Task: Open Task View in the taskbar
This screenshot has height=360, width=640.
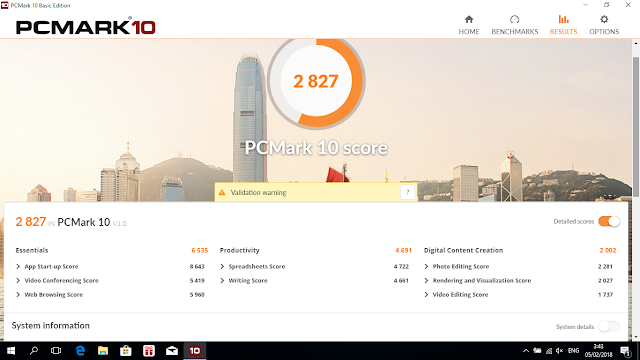Action: (x=56, y=351)
